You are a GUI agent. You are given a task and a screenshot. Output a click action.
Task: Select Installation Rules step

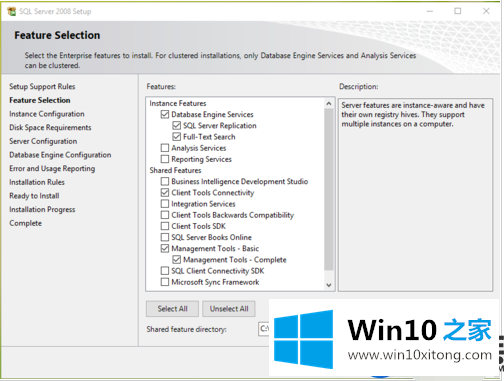point(37,182)
